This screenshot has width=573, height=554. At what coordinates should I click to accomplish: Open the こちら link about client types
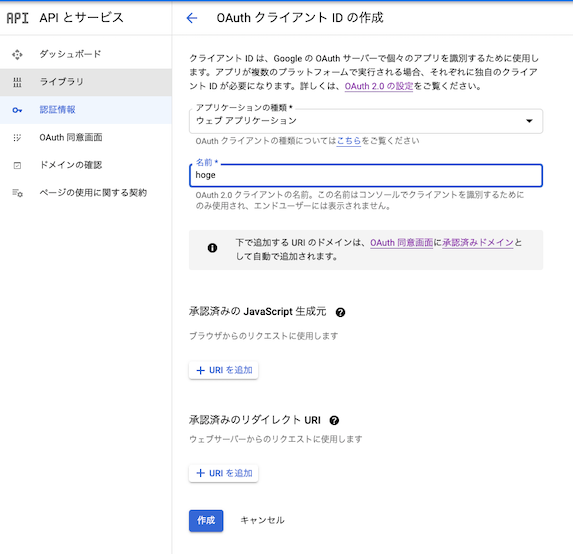tap(349, 141)
